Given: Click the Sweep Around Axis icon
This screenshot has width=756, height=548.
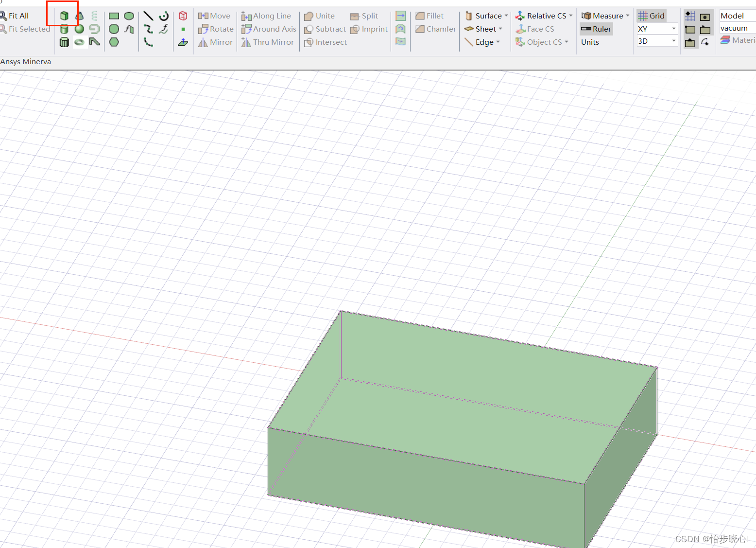Looking at the screenshot, I should tap(400, 29).
